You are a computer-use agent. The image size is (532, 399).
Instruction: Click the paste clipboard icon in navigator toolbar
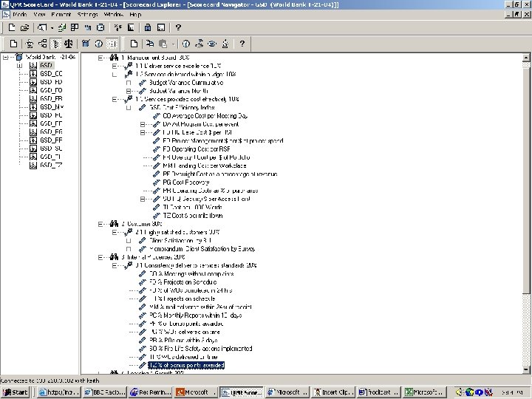point(163,44)
